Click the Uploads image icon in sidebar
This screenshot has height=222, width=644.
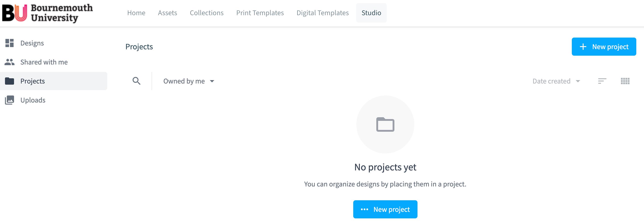tap(10, 100)
